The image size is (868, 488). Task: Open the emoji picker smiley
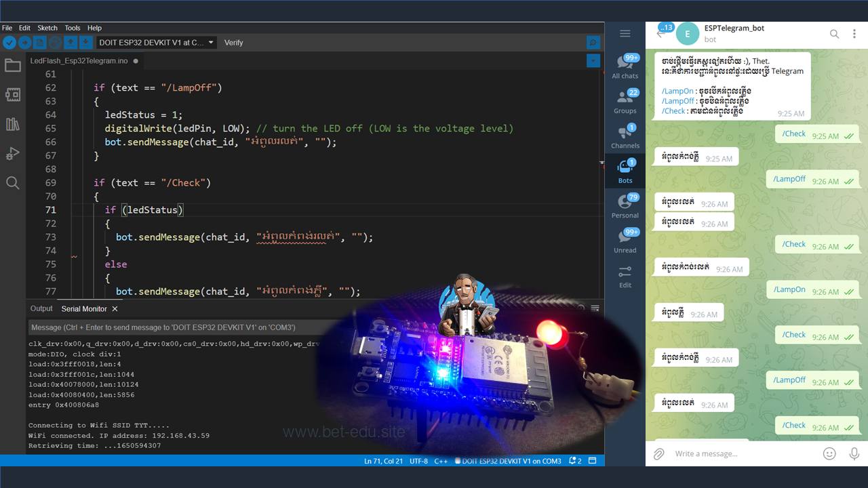829,453
